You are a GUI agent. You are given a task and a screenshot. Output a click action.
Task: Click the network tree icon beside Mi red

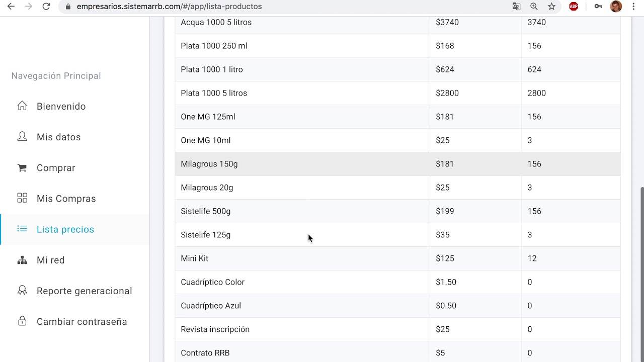pos(22,260)
